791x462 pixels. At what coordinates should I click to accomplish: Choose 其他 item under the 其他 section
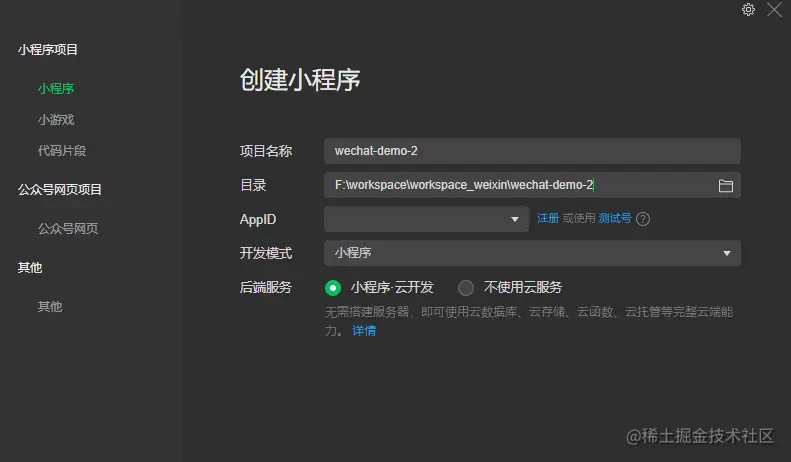50,307
